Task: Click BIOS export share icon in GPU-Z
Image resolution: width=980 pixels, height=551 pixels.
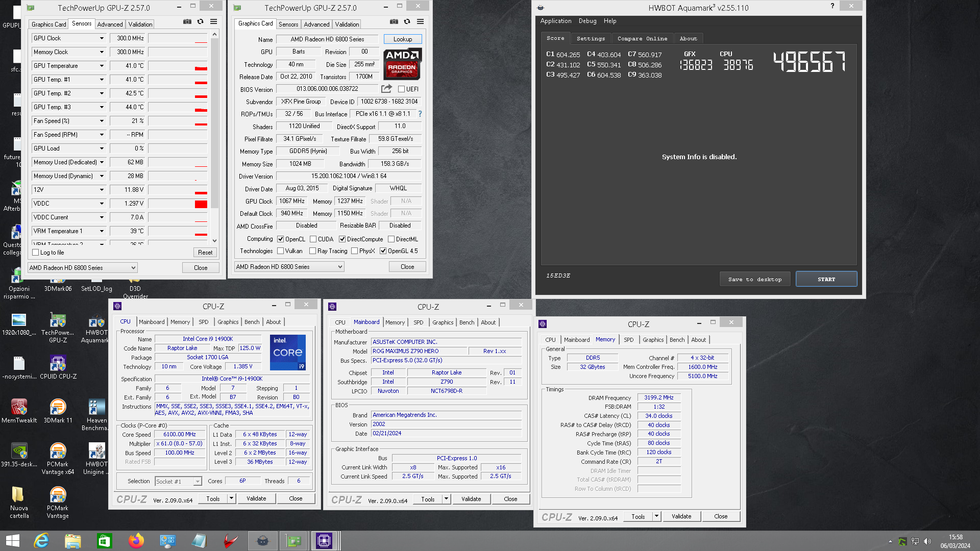Action: tap(387, 89)
